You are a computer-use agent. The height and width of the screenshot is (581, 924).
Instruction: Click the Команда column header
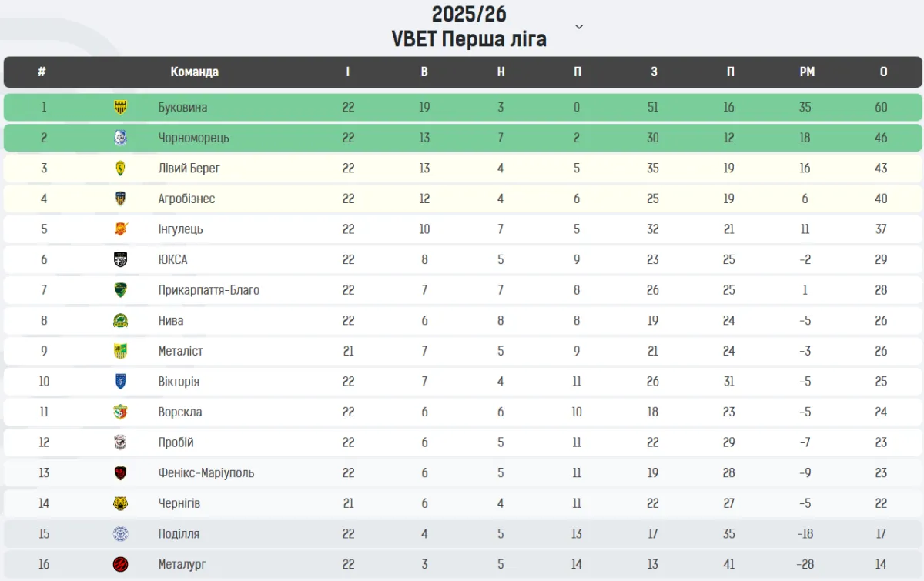(x=194, y=72)
